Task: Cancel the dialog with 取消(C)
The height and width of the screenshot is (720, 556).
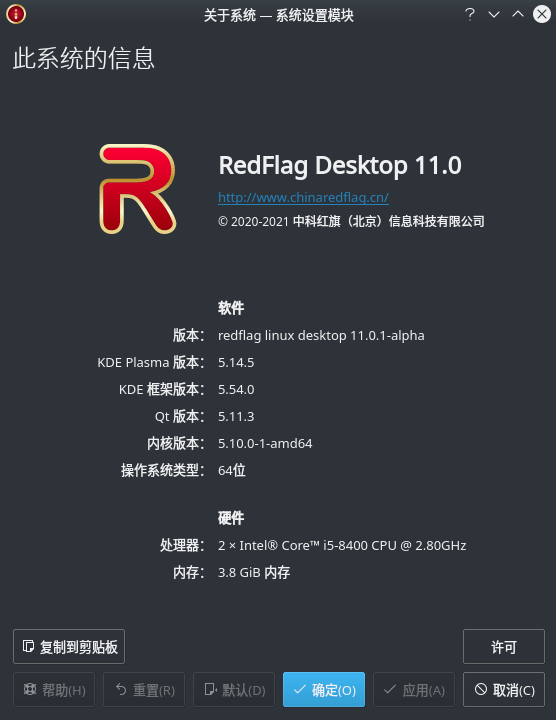Action: click(x=504, y=690)
